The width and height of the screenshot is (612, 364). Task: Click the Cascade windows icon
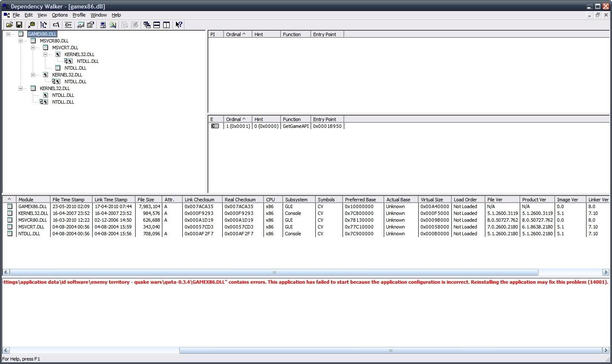click(147, 25)
